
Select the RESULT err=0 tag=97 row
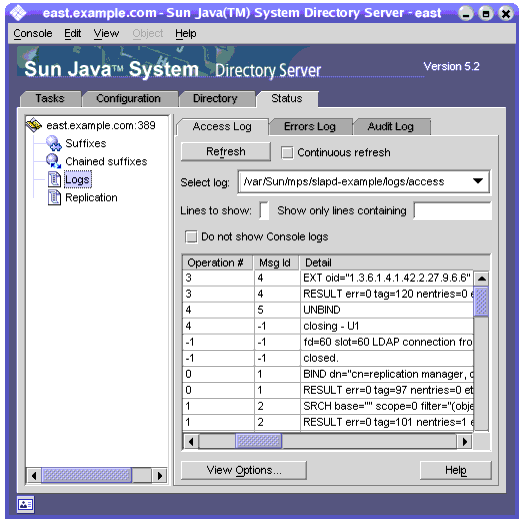coord(328,390)
